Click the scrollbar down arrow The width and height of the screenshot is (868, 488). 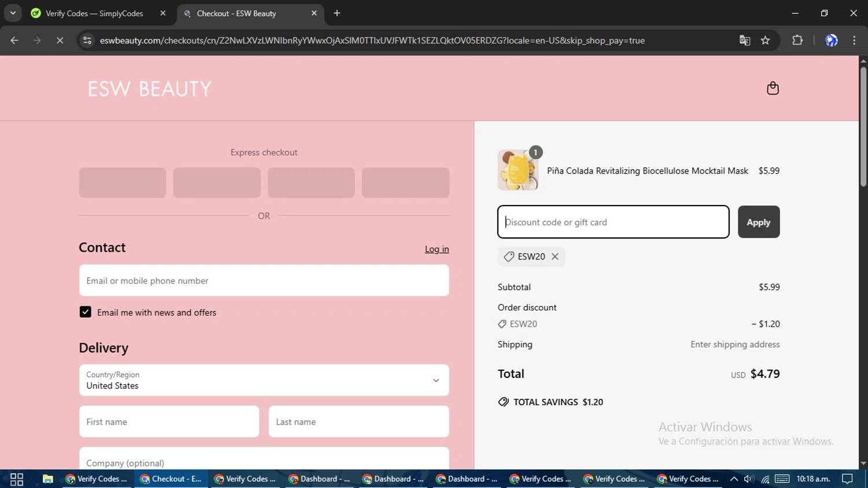pyautogui.click(x=863, y=464)
